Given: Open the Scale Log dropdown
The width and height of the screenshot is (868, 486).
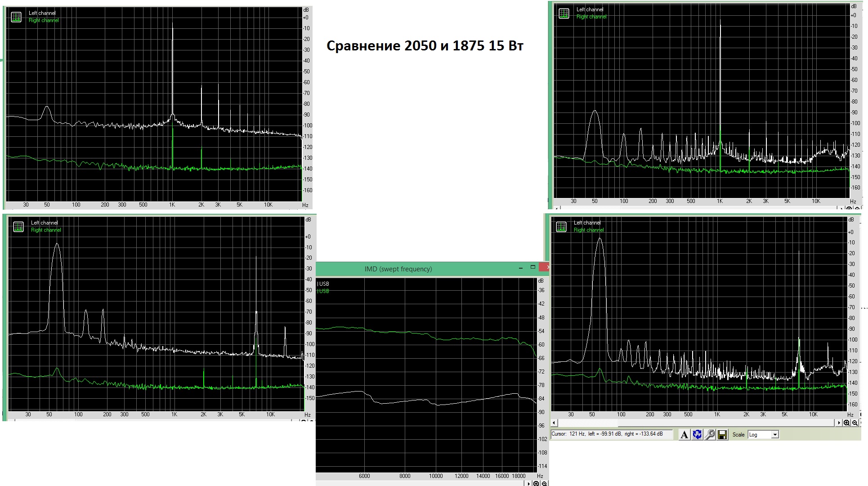Looking at the screenshot, I should [x=775, y=435].
